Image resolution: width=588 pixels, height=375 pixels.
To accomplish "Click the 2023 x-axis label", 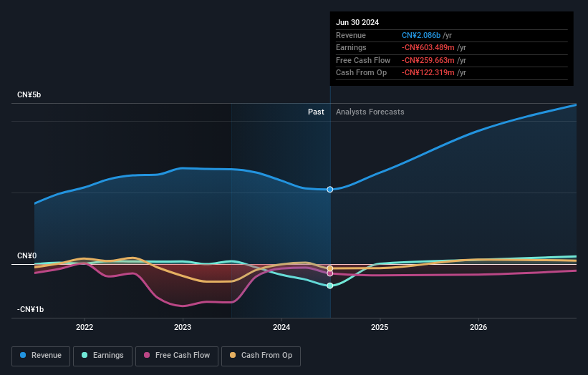I will pyautogui.click(x=183, y=328).
